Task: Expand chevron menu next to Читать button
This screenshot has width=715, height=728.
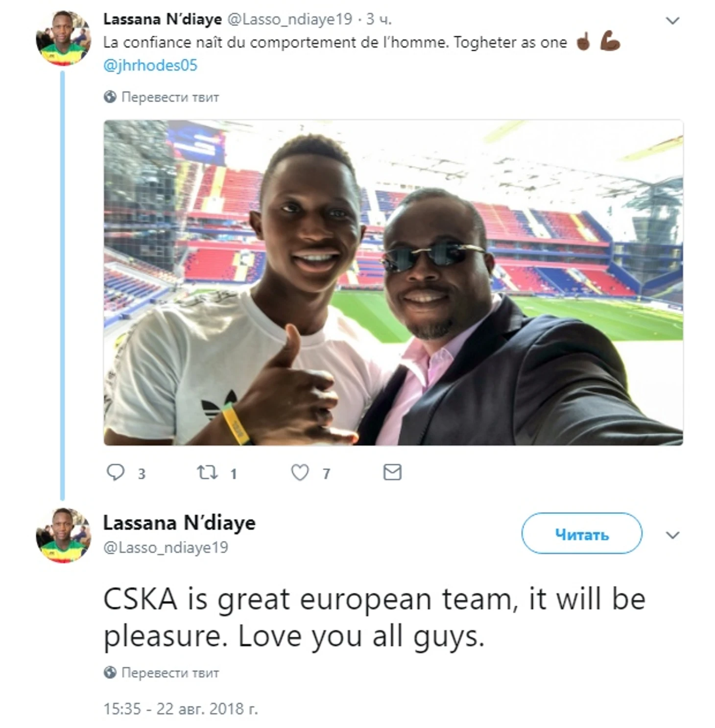Action: click(673, 535)
